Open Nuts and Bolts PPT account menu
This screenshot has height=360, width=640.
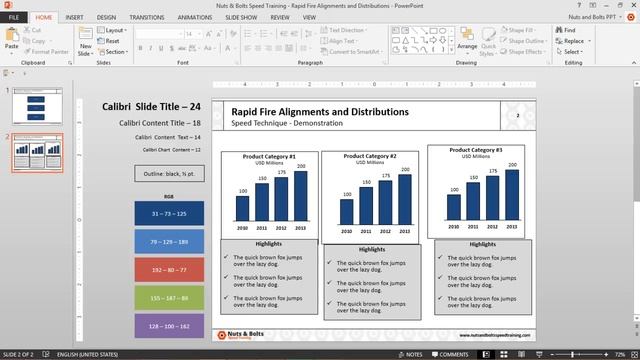coord(595,17)
